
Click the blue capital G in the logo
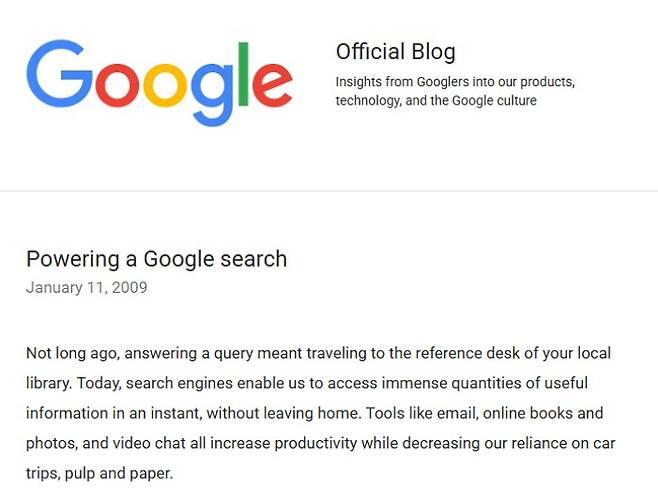58,76
